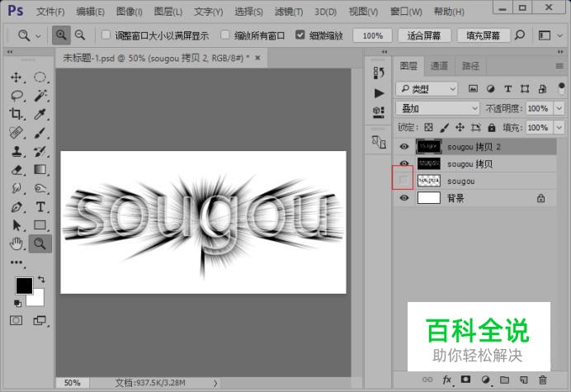The width and height of the screenshot is (571, 392).
Task: Select the Magic Wand tool
Action: click(40, 96)
